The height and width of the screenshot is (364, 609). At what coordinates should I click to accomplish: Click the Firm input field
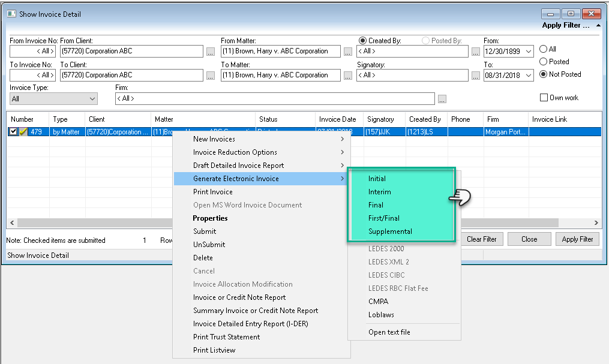point(275,98)
